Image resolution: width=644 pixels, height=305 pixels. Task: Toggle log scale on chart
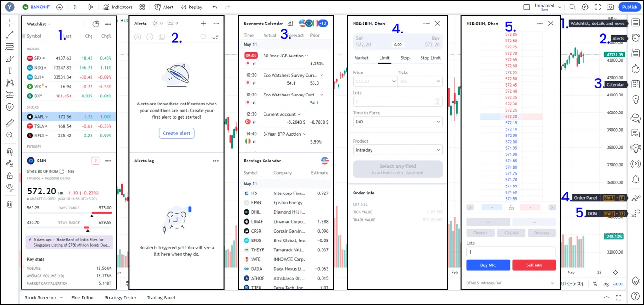[605, 284]
